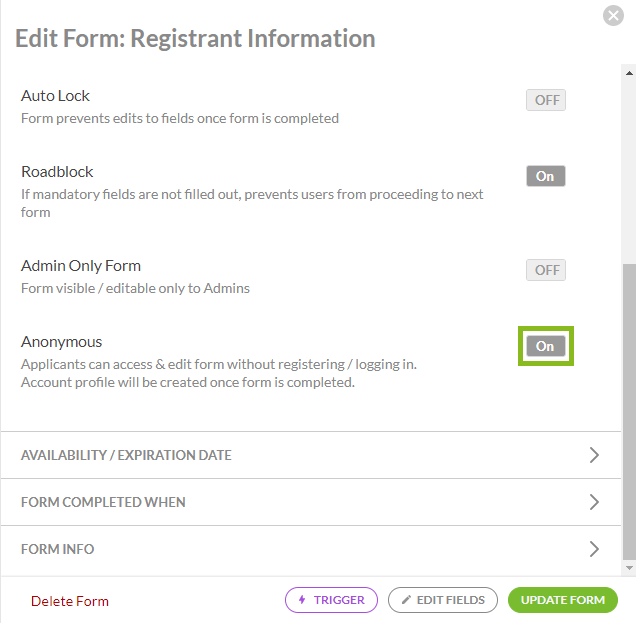Click the Delete Form link
This screenshot has height=623, width=636.
(70, 601)
